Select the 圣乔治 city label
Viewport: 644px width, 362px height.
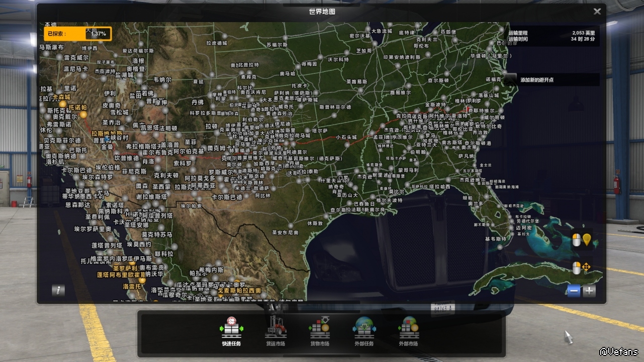[111, 122]
